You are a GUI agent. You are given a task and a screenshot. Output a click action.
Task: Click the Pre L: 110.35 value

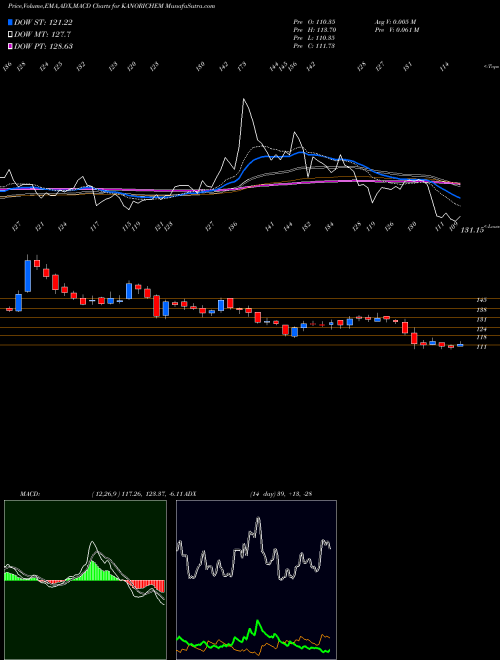click(x=314, y=38)
